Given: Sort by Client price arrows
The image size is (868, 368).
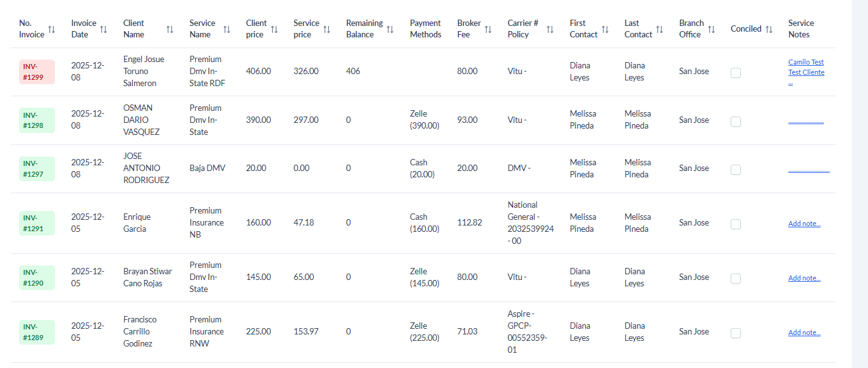Looking at the screenshot, I should click(274, 29).
